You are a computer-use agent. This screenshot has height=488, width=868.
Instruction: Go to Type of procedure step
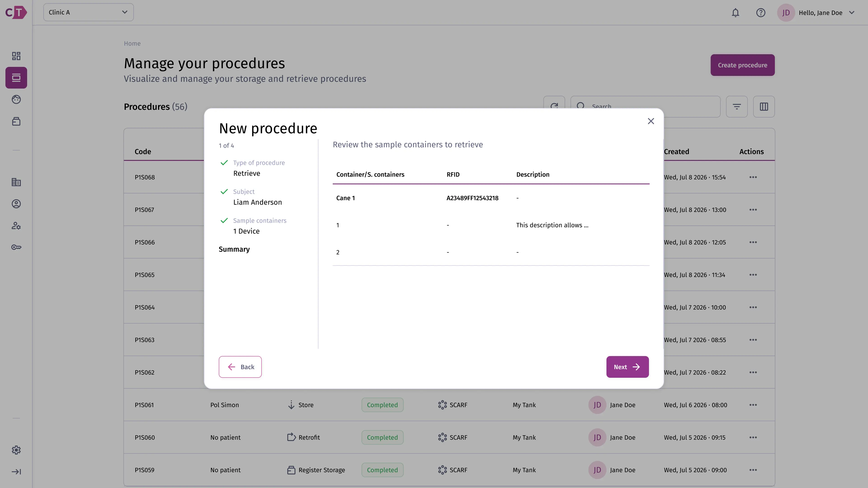pyautogui.click(x=253, y=168)
